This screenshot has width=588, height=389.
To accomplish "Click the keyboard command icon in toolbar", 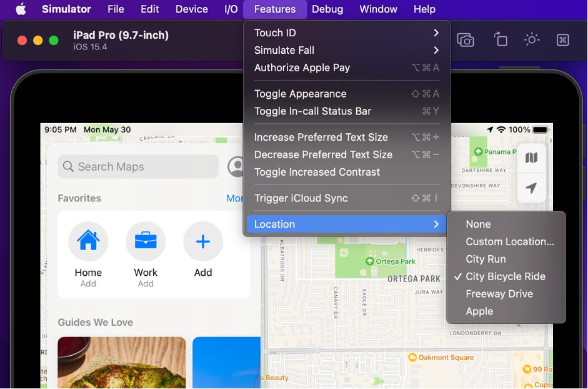I will point(562,40).
